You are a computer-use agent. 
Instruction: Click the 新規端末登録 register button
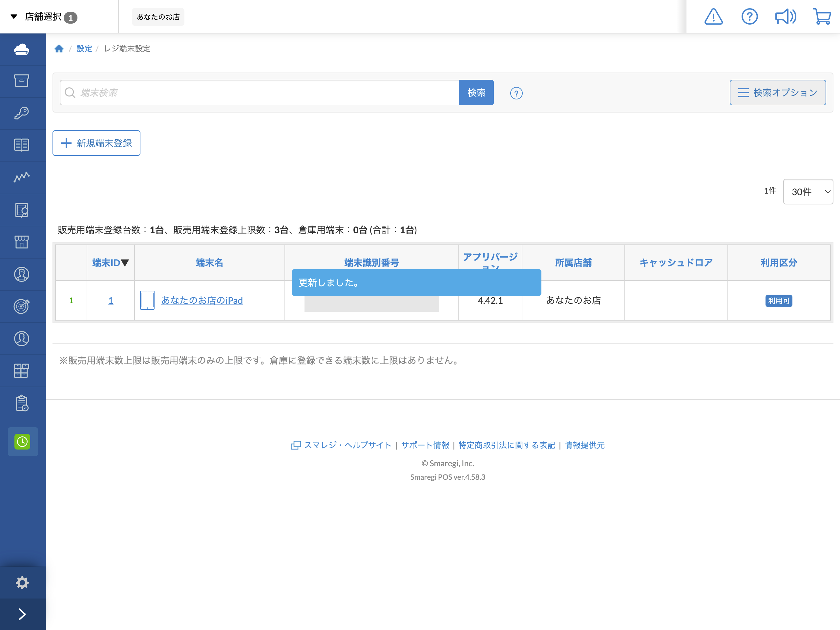(x=96, y=143)
